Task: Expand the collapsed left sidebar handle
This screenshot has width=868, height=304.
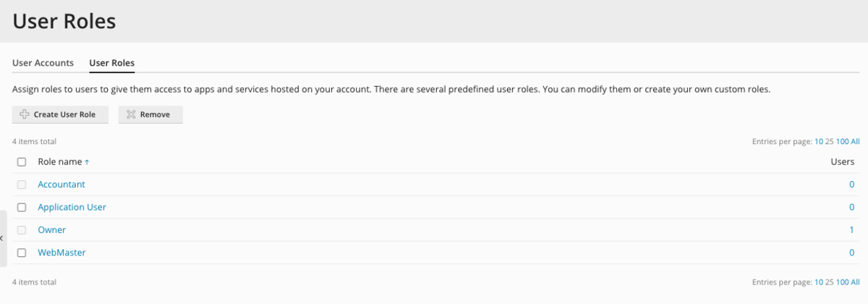Action: (x=2, y=238)
